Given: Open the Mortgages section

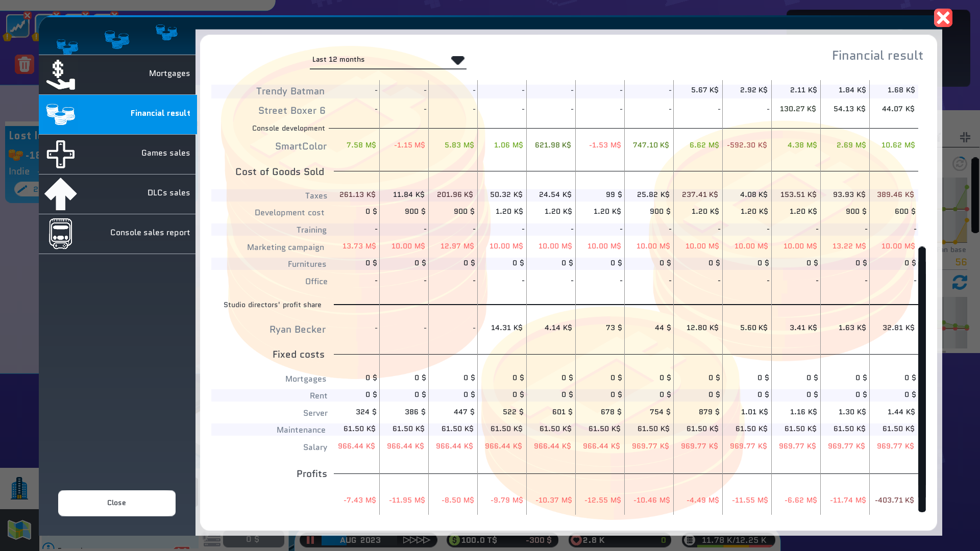Looking at the screenshot, I should coord(117,74).
